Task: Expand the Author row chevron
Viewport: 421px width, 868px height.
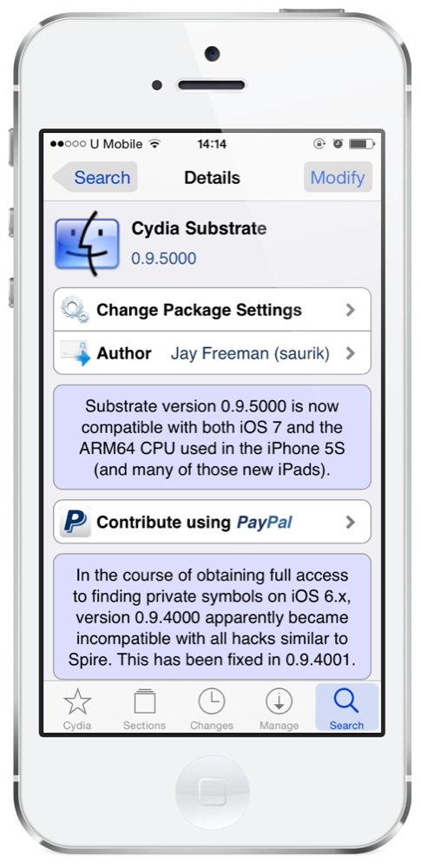Action: [350, 353]
